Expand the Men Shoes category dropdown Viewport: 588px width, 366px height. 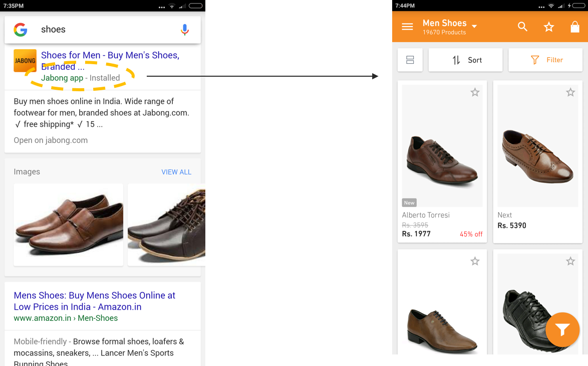tap(474, 26)
